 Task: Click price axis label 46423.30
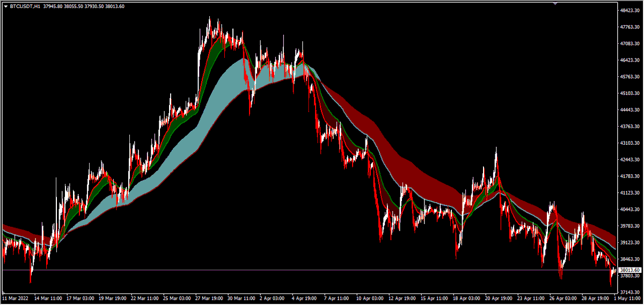tap(629, 60)
